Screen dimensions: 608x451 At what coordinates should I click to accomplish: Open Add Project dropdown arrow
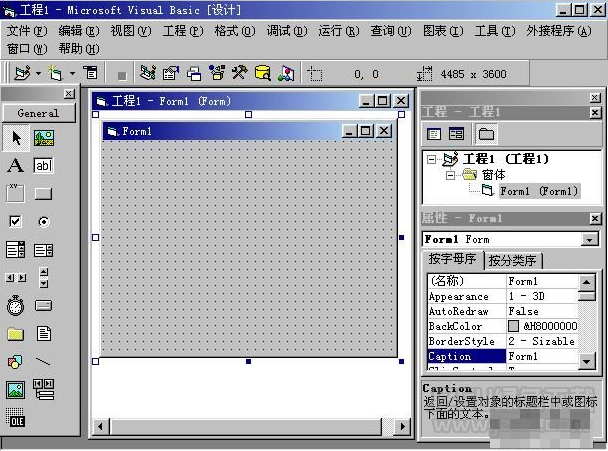[x=38, y=73]
